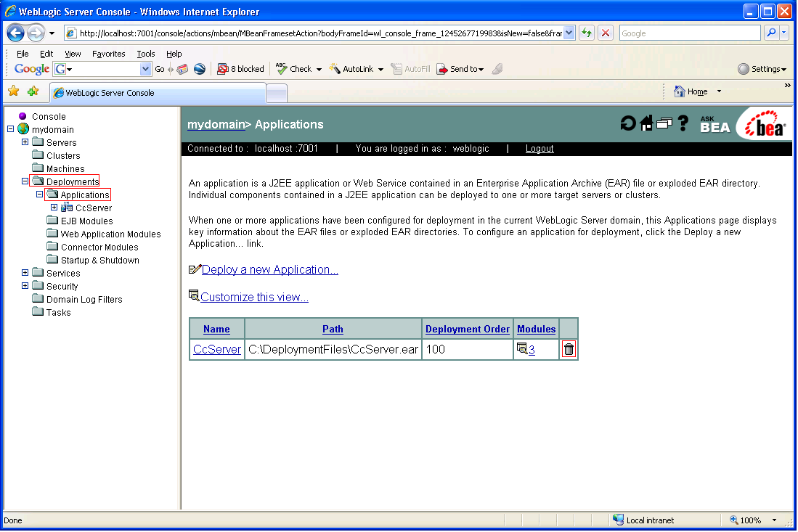The image size is (798, 532).
Task: Click Deploy a new Application link
Action: (x=269, y=269)
